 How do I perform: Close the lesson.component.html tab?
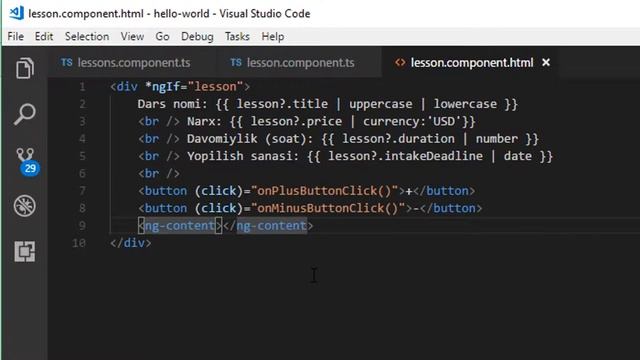point(546,62)
